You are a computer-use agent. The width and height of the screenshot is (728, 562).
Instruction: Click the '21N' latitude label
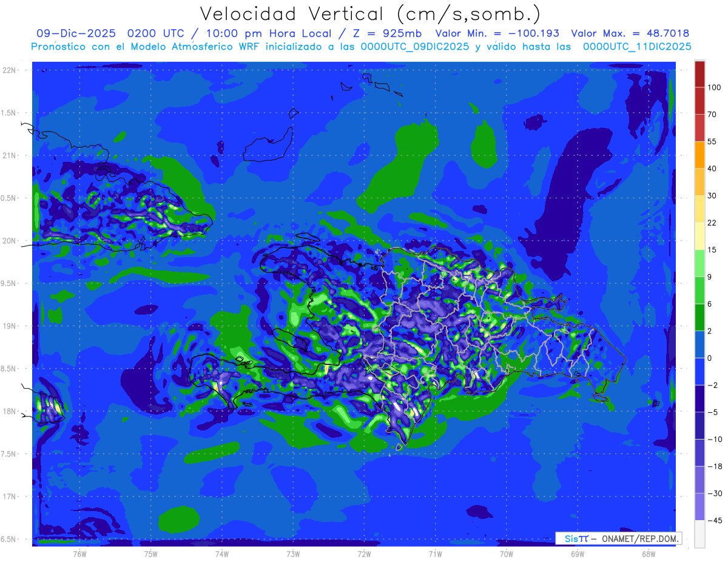click(x=9, y=156)
